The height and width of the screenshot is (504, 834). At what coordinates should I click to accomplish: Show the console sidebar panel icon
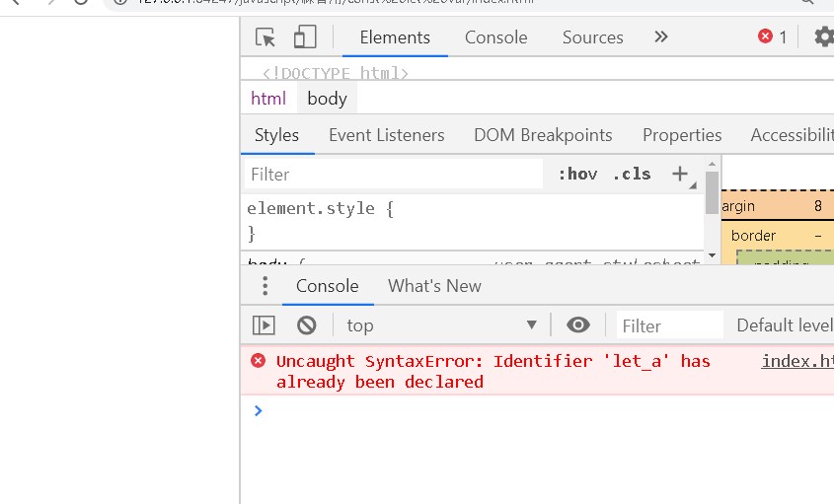pyautogui.click(x=264, y=325)
